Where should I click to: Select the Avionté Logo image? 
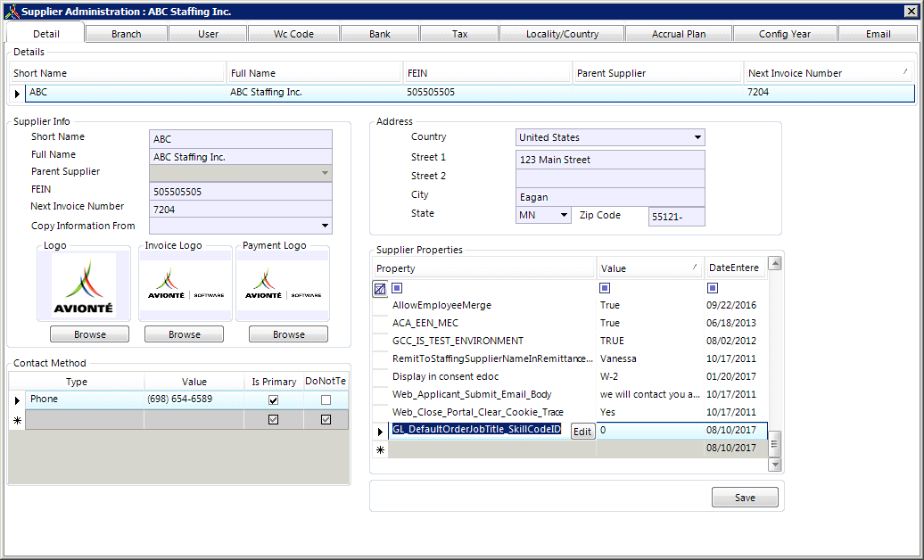(84, 284)
